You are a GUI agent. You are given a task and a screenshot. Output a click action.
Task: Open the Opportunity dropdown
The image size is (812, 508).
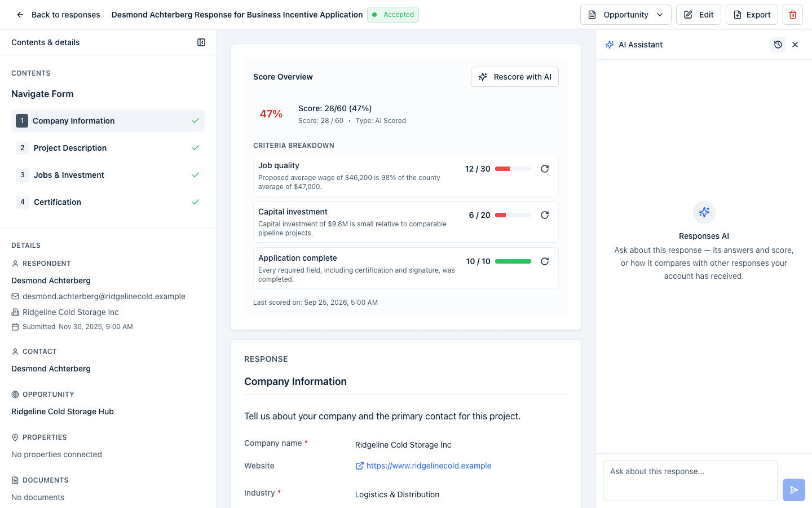(x=625, y=15)
